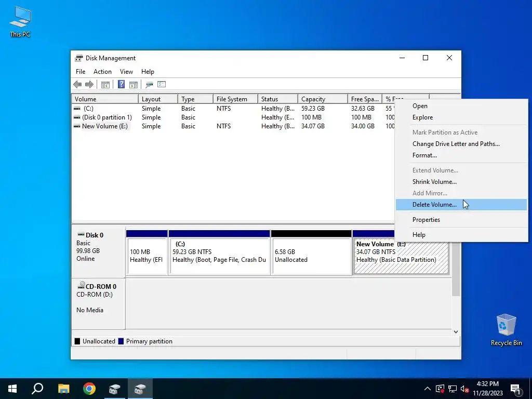Open the File menu
532x399 pixels.
point(81,72)
